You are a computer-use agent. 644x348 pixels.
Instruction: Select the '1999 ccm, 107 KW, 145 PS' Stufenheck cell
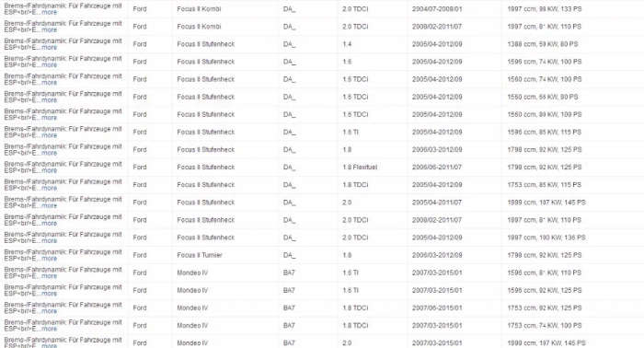point(546,203)
